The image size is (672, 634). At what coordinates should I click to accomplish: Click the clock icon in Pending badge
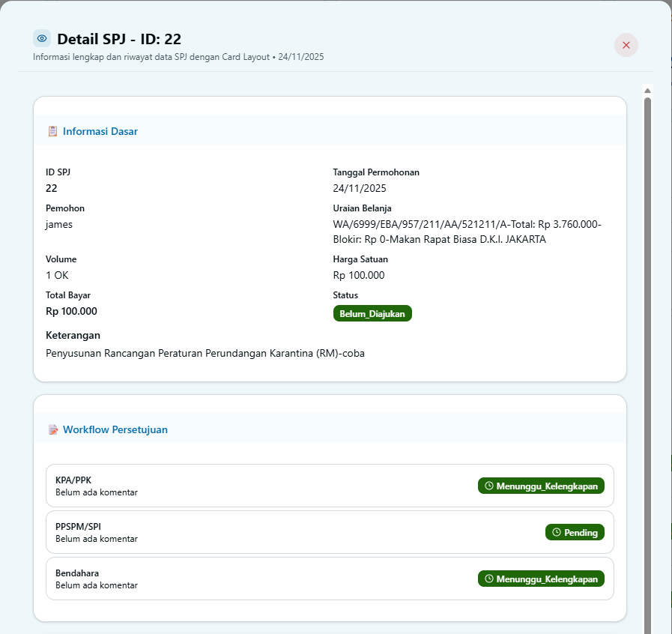(x=557, y=532)
